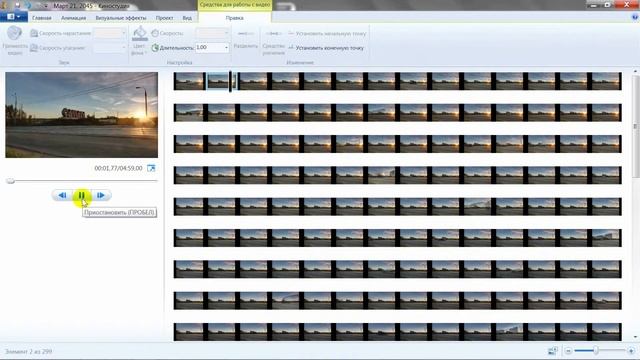Viewport: 640px width, 360px height.
Task: Open the Проект tab
Action: pos(164,18)
